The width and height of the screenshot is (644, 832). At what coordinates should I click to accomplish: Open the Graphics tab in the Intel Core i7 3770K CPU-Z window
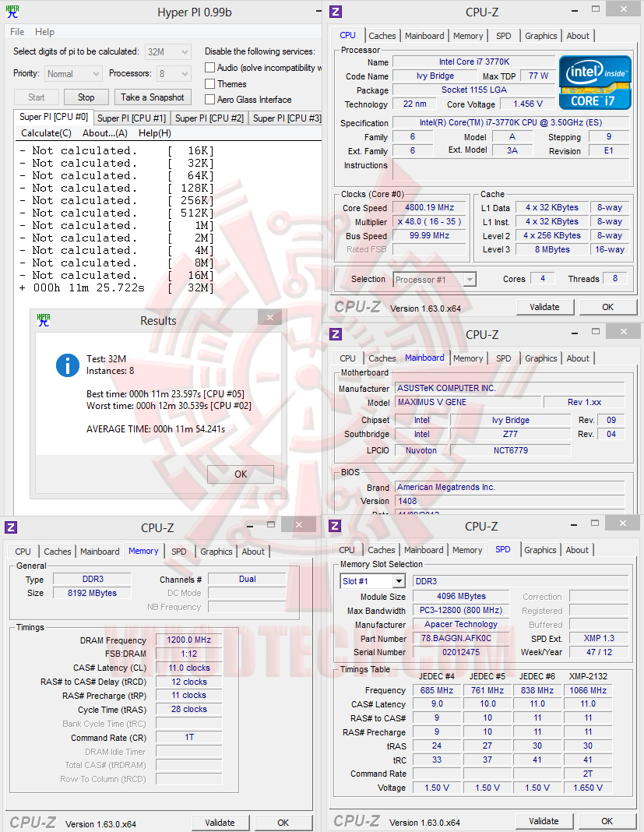[x=541, y=36]
